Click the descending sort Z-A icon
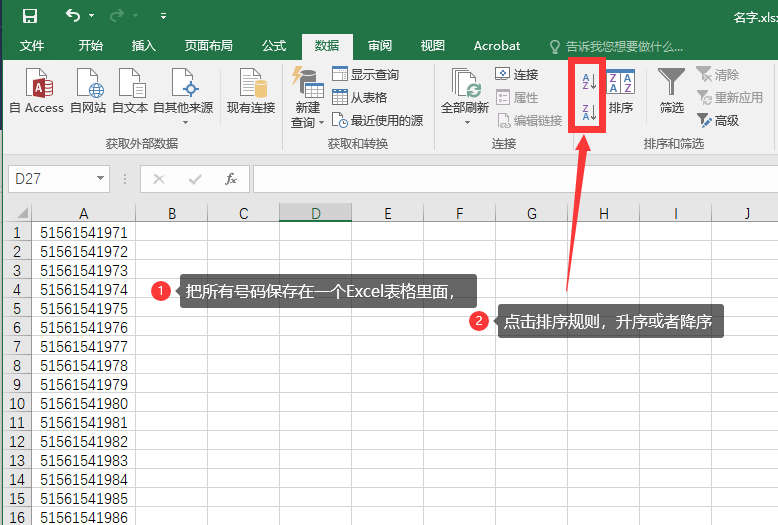 (588, 112)
